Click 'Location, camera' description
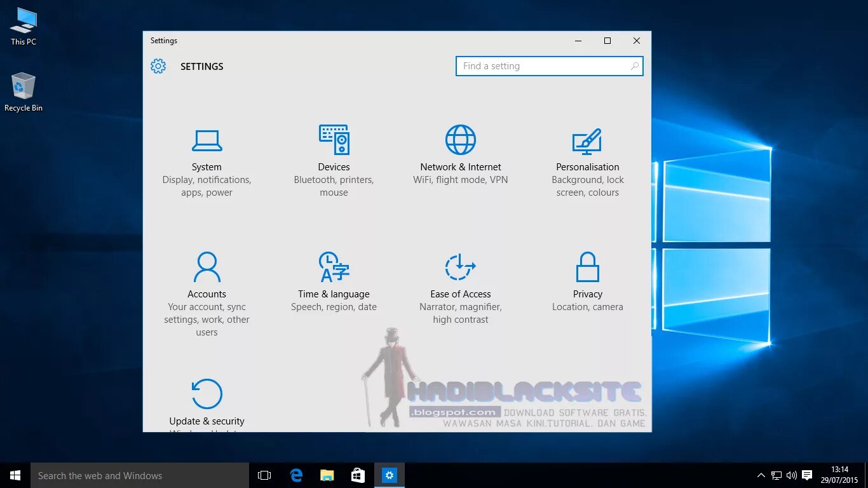Image resolution: width=868 pixels, height=488 pixels. tap(588, 307)
